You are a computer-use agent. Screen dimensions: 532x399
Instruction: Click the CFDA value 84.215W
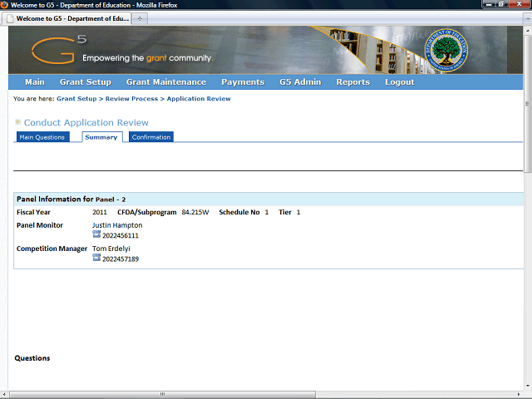coord(195,212)
